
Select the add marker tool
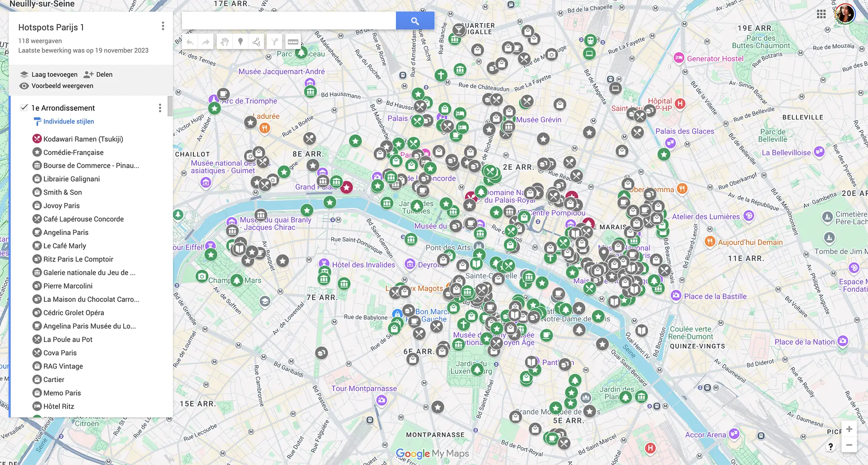point(240,42)
